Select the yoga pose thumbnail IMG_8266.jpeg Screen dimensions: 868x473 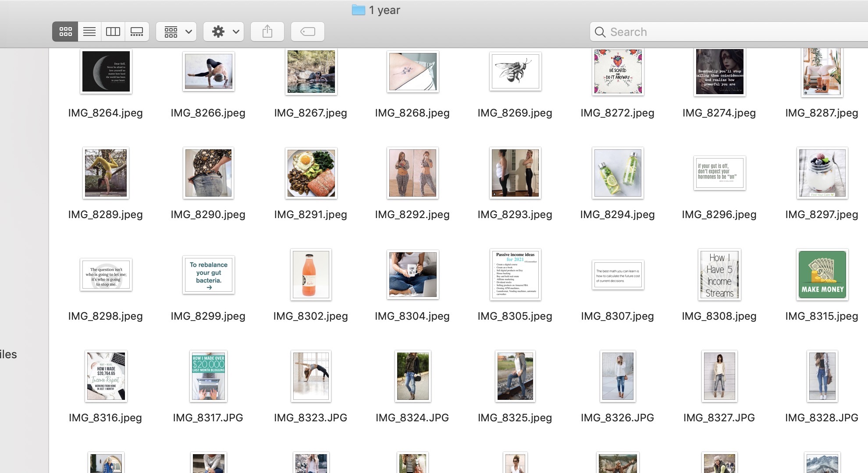tap(209, 71)
